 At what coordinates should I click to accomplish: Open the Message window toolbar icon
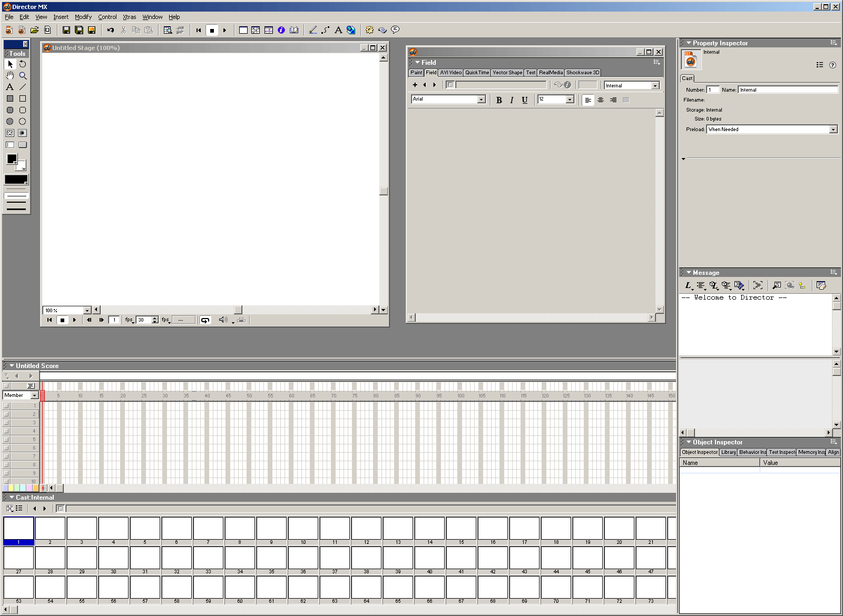395,30
